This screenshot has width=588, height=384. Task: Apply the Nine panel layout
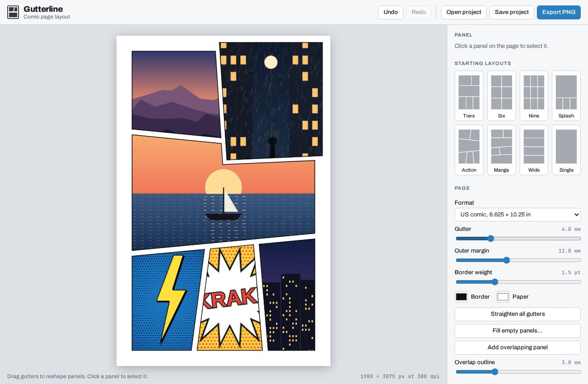point(534,96)
